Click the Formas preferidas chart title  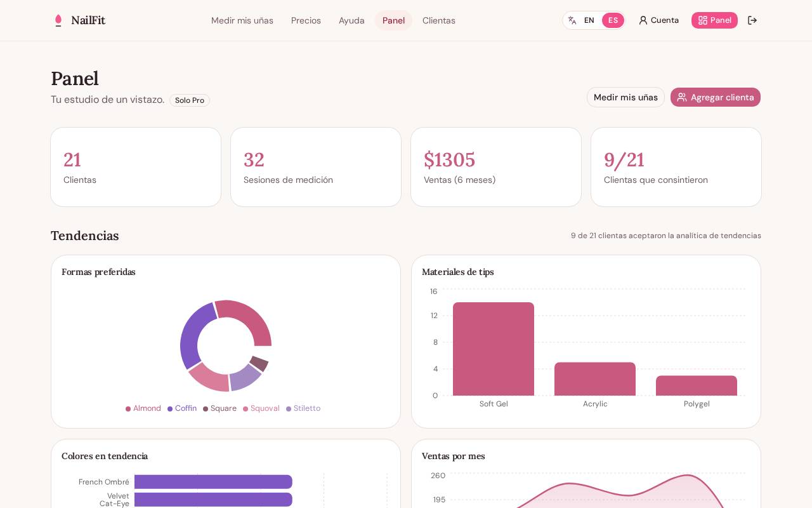pyautogui.click(x=98, y=272)
